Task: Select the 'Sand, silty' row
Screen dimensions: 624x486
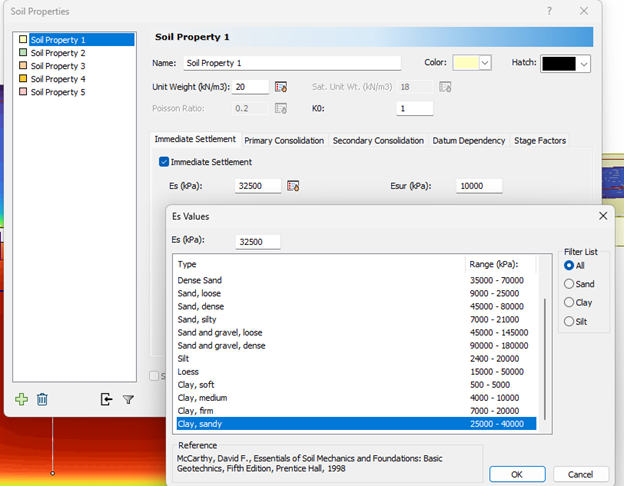Action: tap(356, 319)
